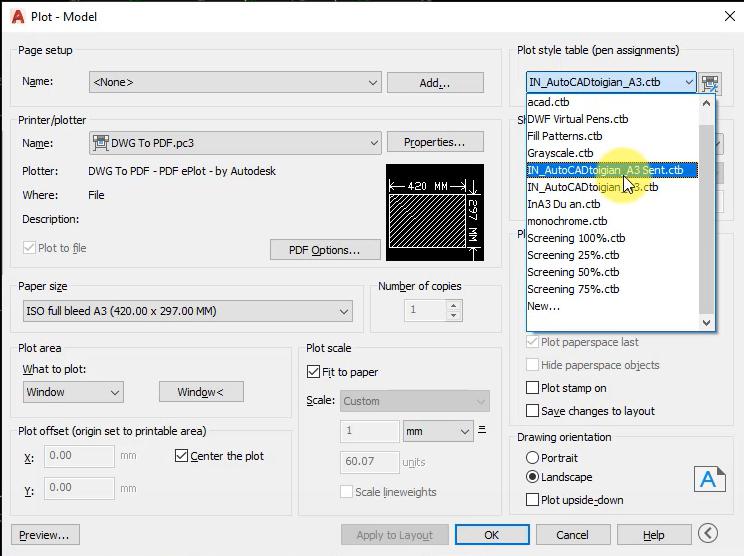Click Window< button
Screen dimensions: 744x556
click(201, 392)
